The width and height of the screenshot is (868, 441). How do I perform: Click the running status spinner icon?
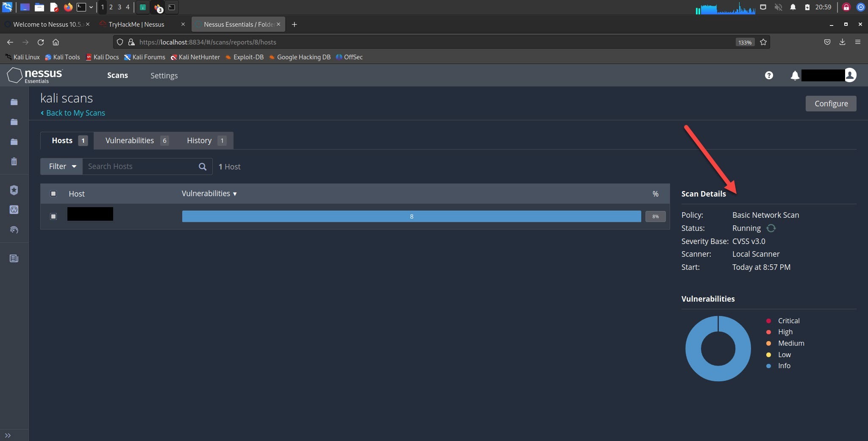[x=771, y=228]
